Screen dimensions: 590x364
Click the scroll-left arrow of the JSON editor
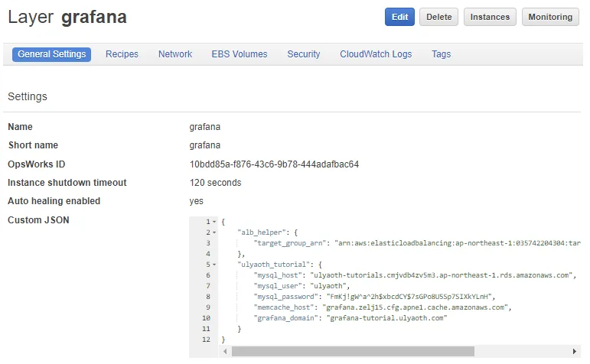(226, 352)
